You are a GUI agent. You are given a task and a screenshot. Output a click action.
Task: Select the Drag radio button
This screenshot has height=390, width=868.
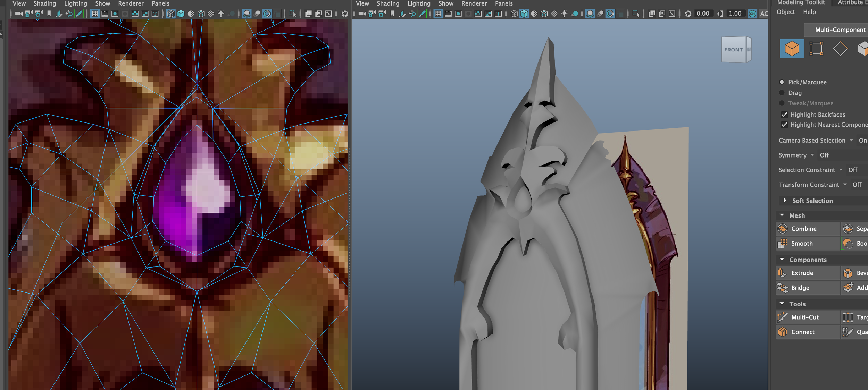click(x=782, y=93)
